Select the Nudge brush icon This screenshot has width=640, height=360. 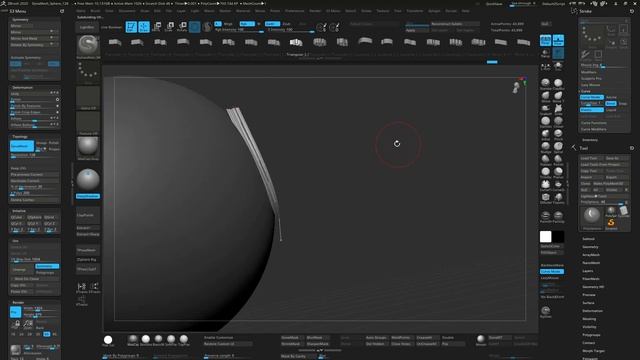point(545,147)
